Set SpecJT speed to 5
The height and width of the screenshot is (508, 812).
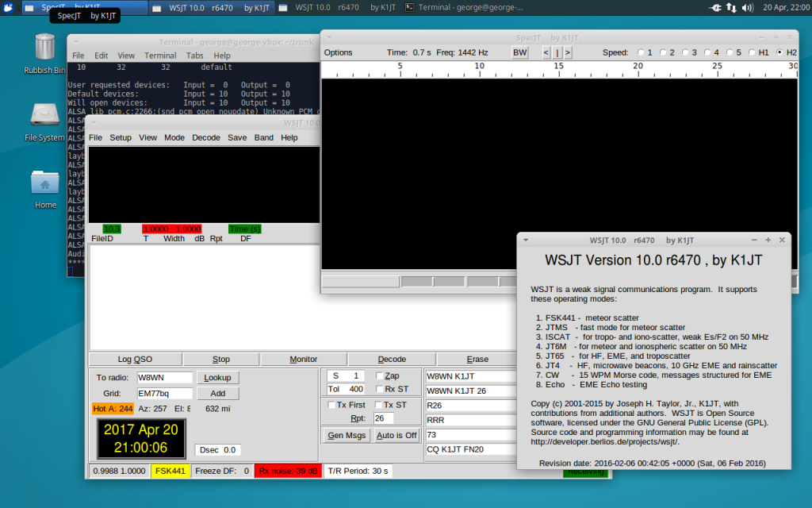click(x=730, y=52)
